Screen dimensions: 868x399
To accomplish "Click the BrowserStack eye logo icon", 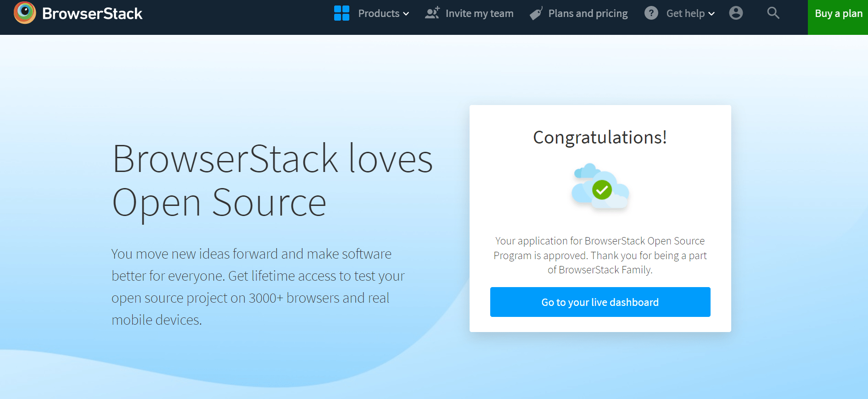I will (x=25, y=12).
